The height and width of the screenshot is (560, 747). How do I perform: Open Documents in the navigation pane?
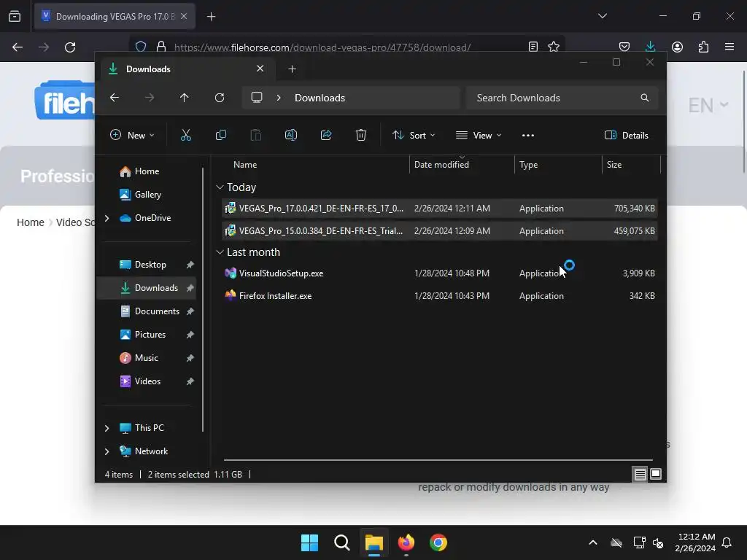[x=157, y=311]
